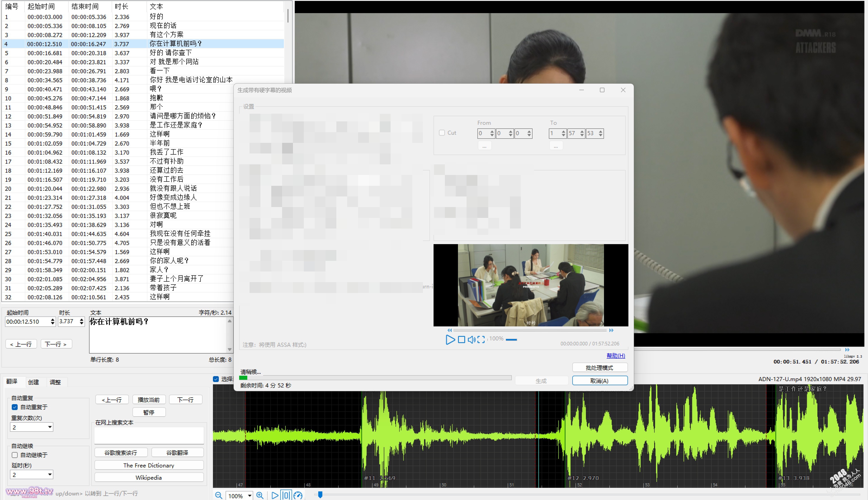Enable the Cut checkbox

pyautogui.click(x=442, y=133)
